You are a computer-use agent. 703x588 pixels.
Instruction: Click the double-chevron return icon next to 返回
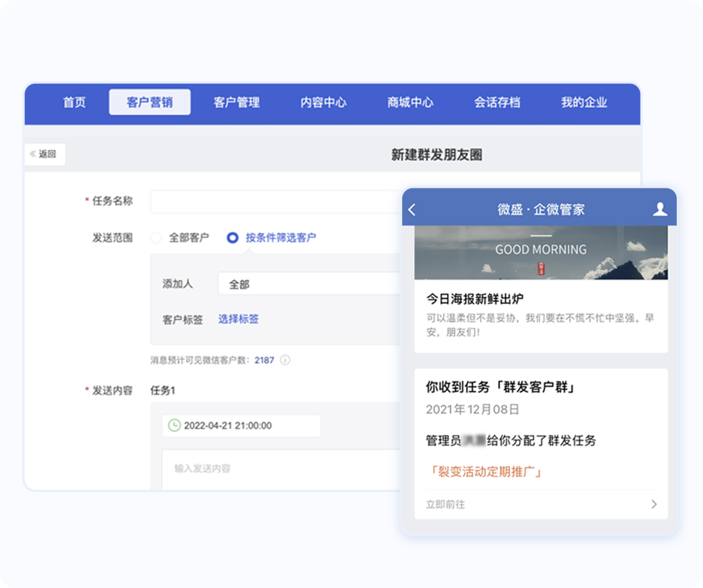[33, 154]
